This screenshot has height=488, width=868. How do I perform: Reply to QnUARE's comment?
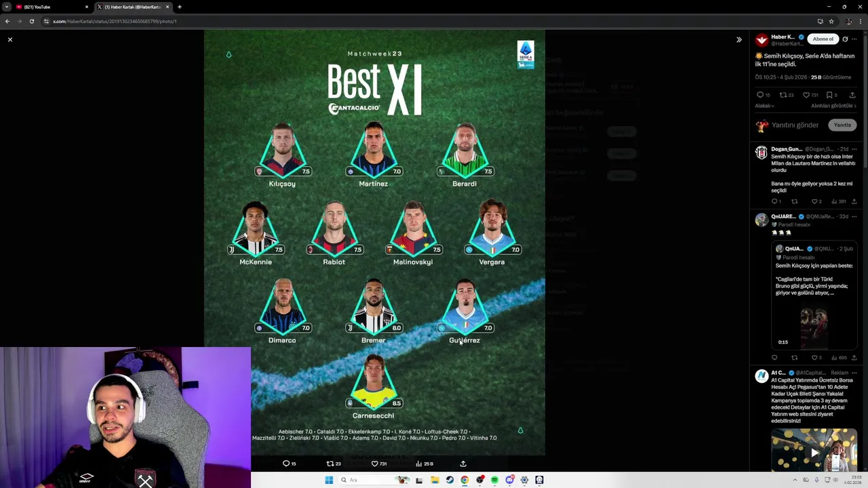click(x=774, y=357)
